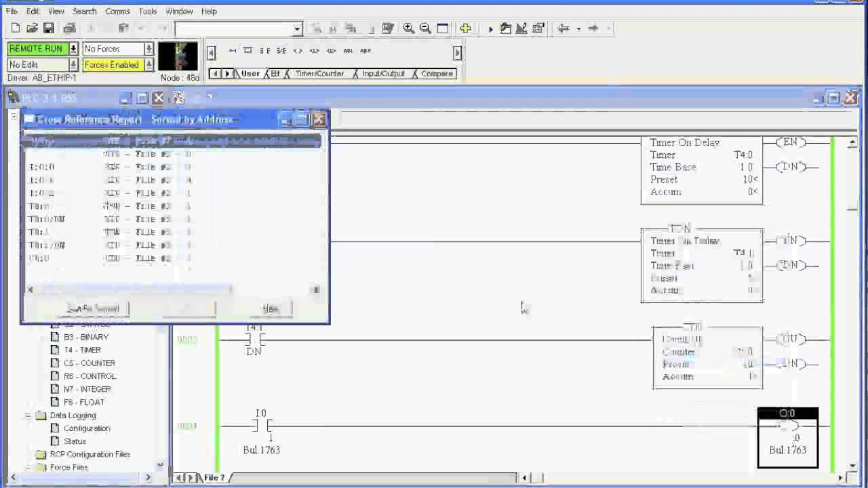Switch to the Timer/Counter instruction tab
868x488 pixels.
pos(319,73)
